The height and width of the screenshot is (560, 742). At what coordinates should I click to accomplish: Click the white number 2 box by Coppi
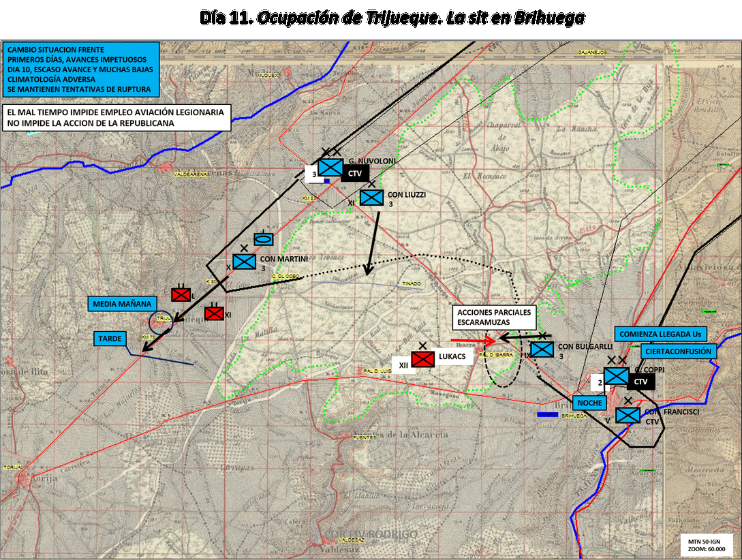599,383
